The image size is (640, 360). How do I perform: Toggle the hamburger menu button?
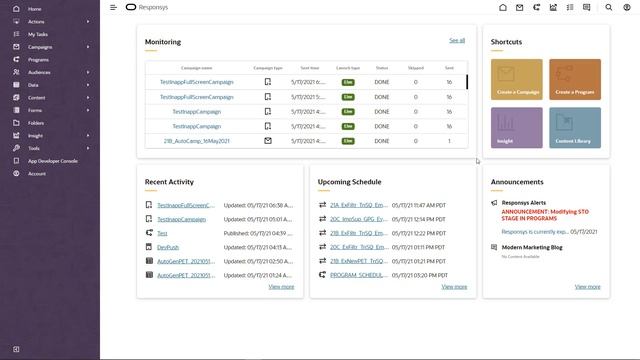pyautogui.click(x=113, y=7)
